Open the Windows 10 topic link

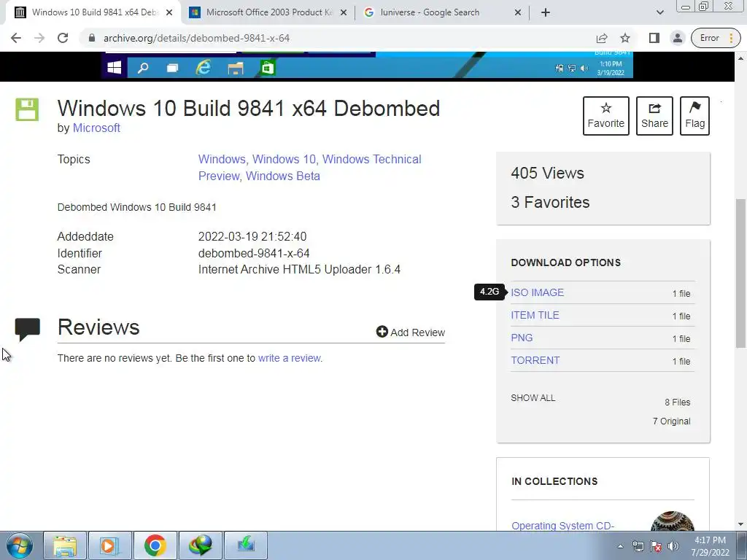pos(284,159)
